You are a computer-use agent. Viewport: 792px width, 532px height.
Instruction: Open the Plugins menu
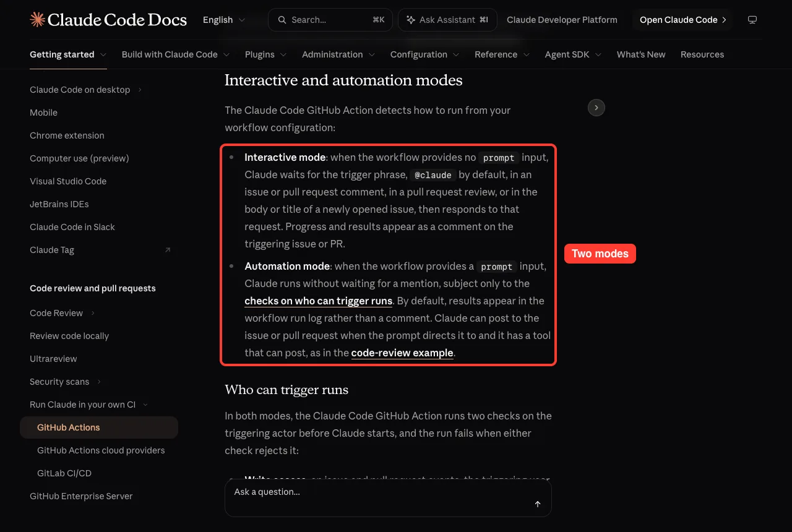coord(266,54)
